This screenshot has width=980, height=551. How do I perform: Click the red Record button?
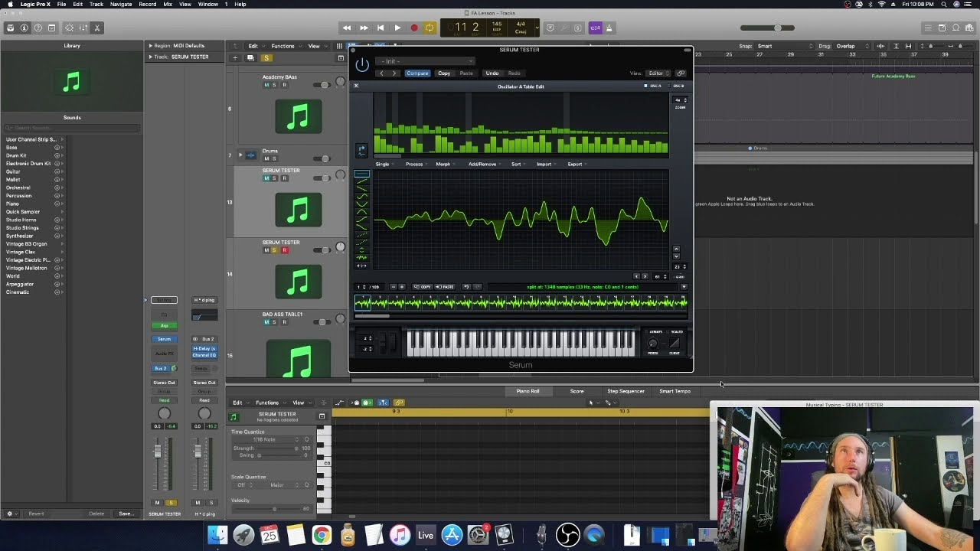pos(414,28)
